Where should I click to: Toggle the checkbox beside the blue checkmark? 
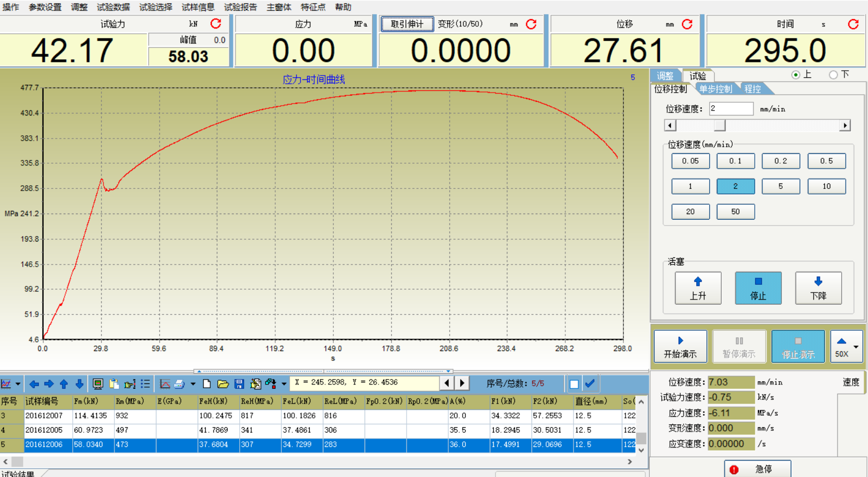point(574,384)
